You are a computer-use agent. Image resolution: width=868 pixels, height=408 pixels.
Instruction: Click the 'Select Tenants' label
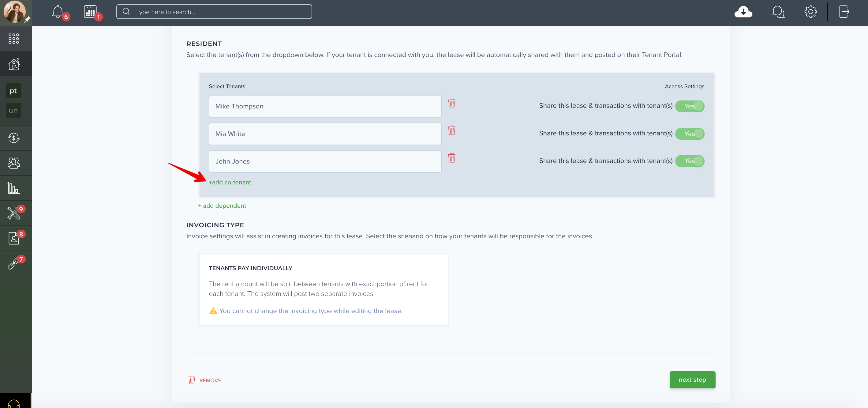point(227,86)
